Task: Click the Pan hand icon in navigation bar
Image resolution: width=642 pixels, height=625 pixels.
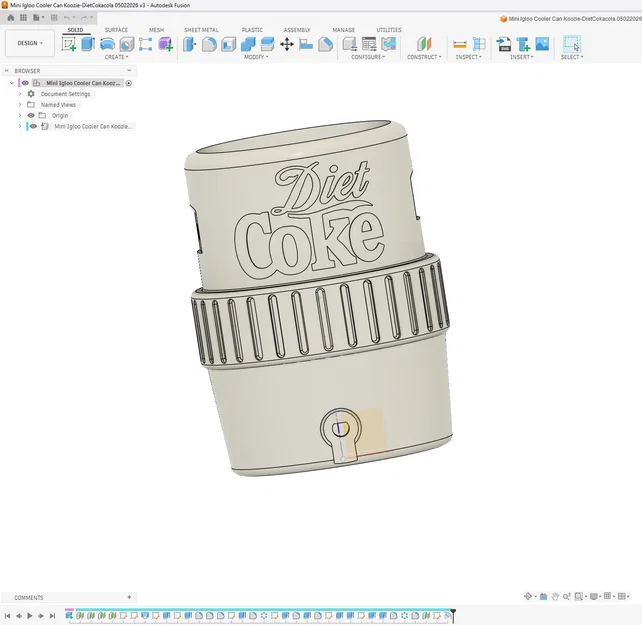Action: point(555,596)
